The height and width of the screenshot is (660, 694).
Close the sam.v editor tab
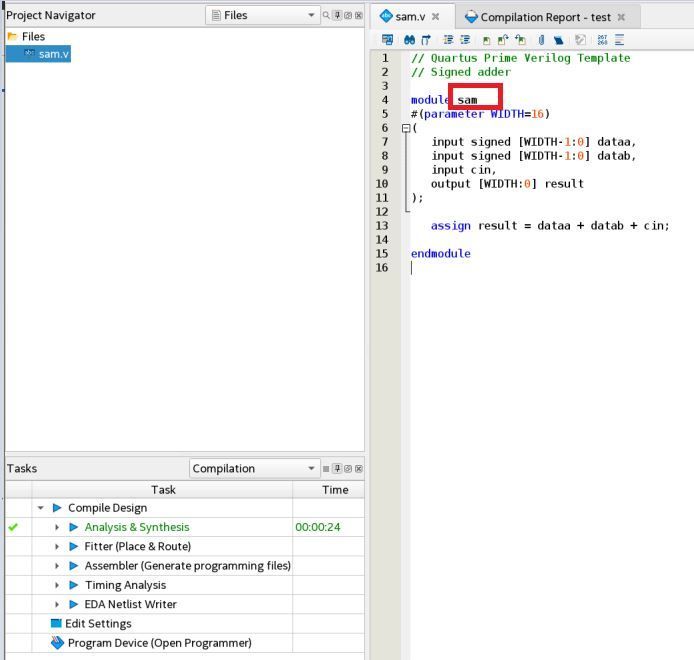point(435,17)
